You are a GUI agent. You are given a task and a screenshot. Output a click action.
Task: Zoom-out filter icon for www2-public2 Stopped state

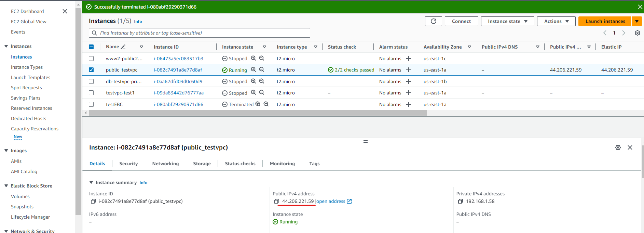[262, 58]
